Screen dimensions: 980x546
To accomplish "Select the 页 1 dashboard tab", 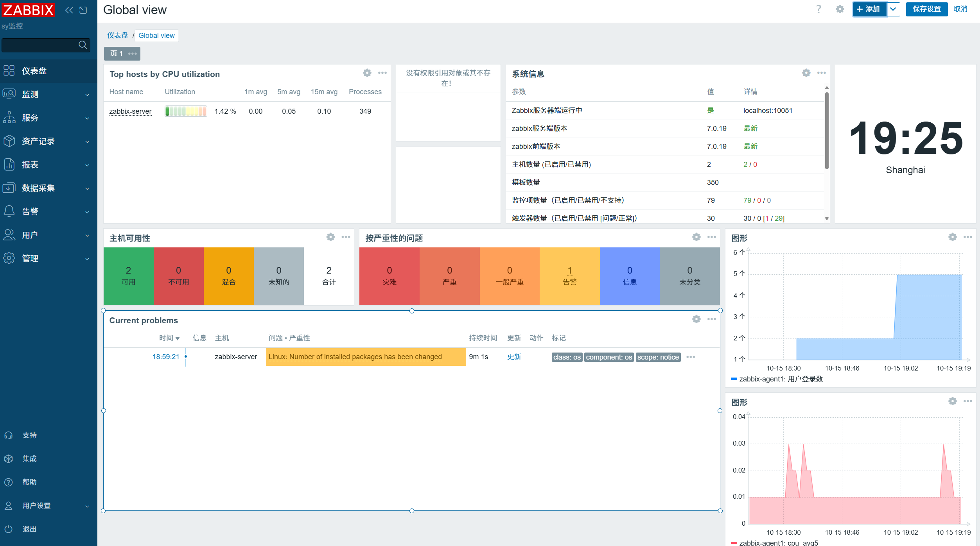I will [117, 54].
